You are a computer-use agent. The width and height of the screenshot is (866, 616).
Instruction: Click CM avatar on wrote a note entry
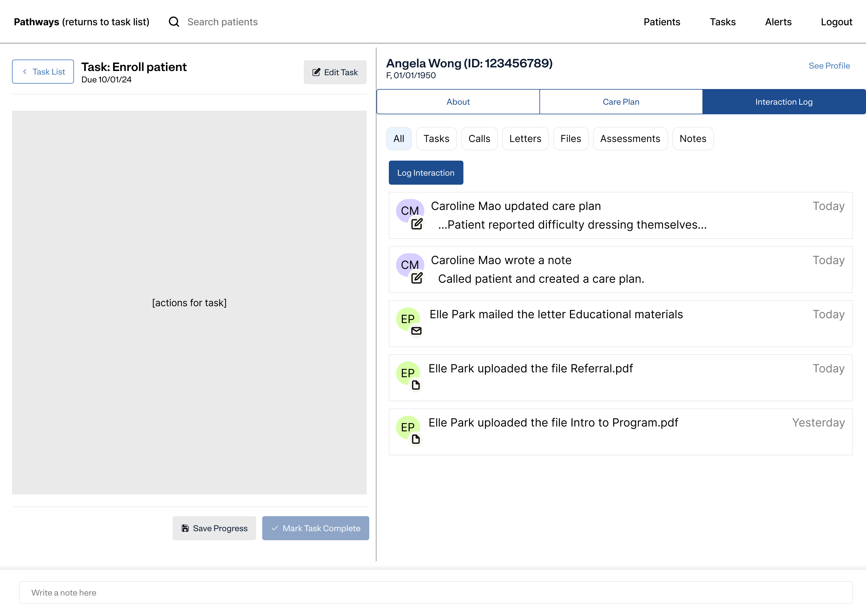[x=410, y=265]
